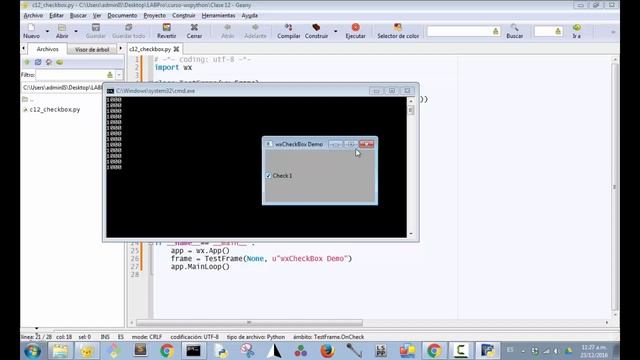
Task: Click the 'ámbito: TestFrame.OnCheck' status text
Action: pyautogui.click(x=329, y=337)
